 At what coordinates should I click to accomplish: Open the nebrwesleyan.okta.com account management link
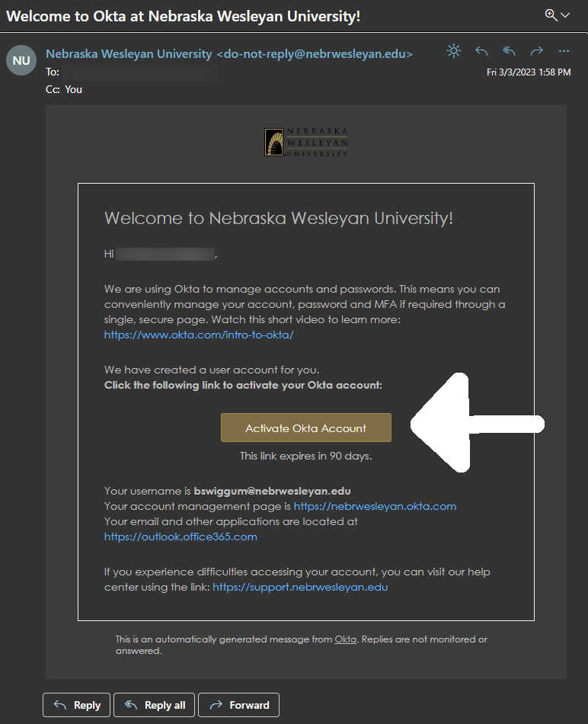[375, 506]
